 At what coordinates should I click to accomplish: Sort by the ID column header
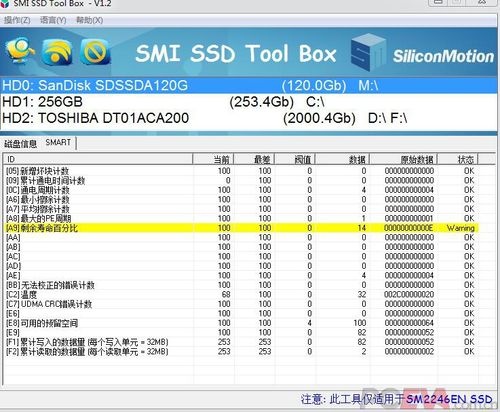tap(98, 159)
